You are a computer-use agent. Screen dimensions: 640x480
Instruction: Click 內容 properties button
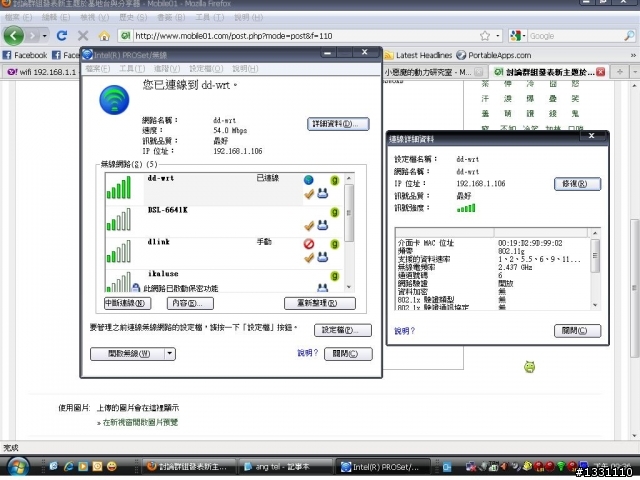pos(190,303)
